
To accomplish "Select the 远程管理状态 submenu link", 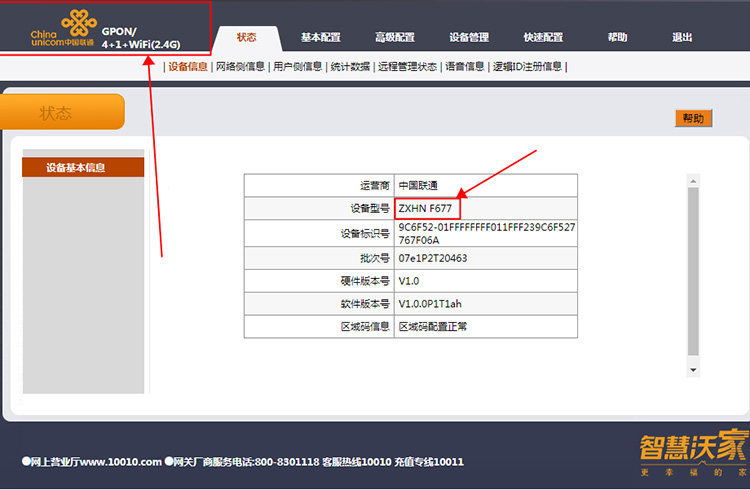I will (x=408, y=67).
